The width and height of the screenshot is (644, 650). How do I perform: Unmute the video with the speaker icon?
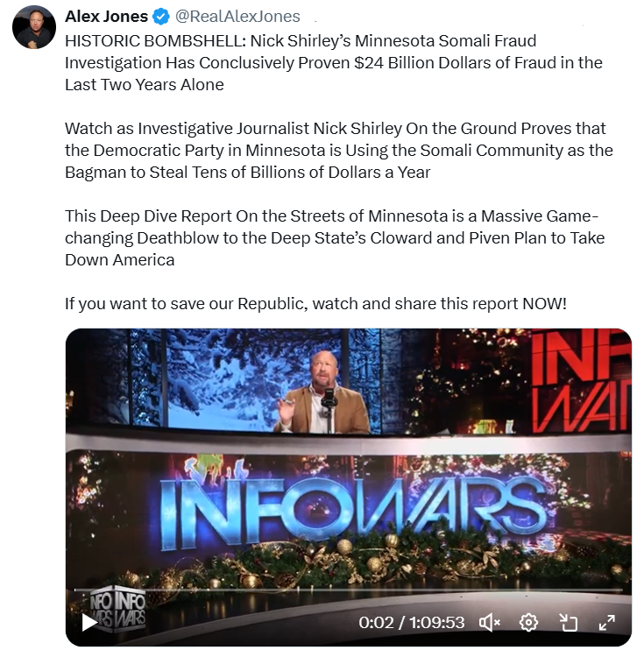point(489,622)
